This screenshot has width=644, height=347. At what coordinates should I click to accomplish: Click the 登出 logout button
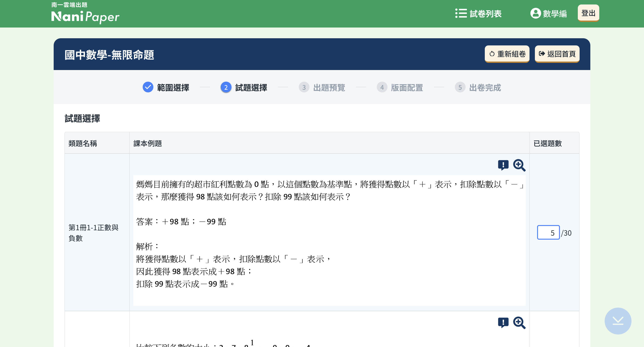pos(588,13)
